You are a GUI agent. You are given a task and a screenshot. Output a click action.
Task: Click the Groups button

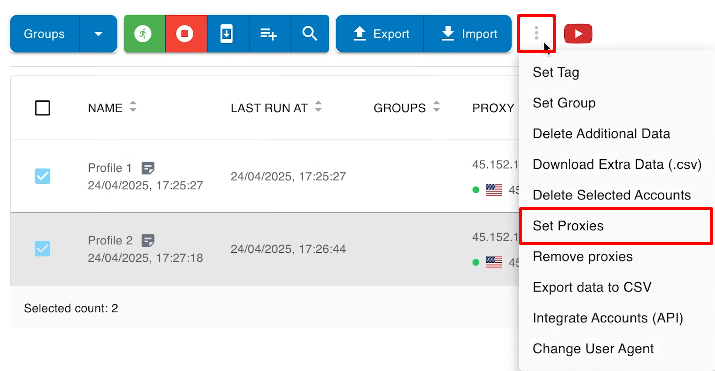click(44, 34)
